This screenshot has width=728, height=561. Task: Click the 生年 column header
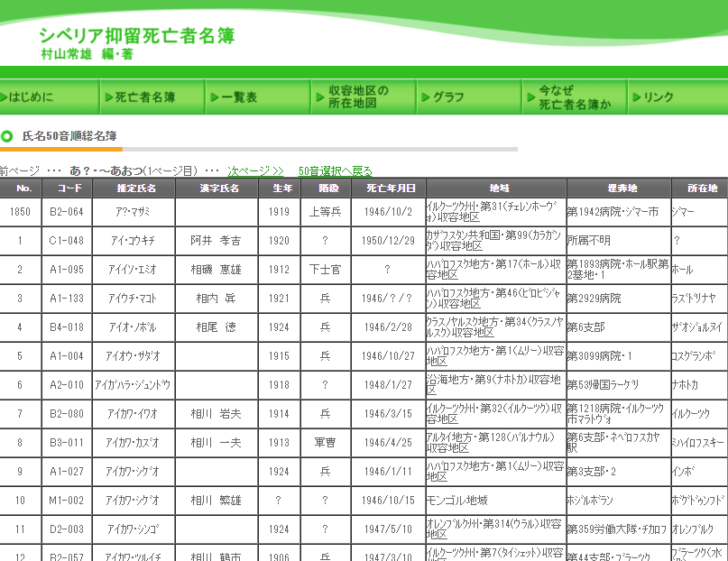tap(280, 188)
